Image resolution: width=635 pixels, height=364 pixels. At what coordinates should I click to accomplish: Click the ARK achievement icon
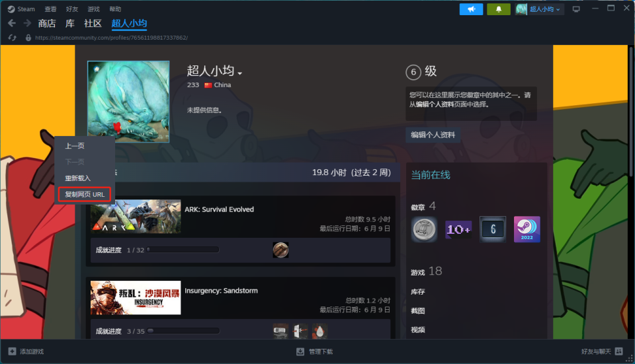tap(280, 250)
